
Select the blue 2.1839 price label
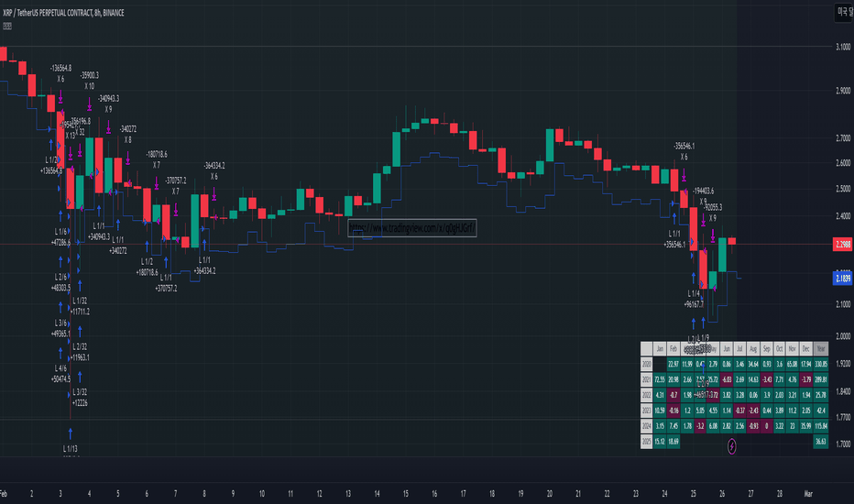point(843,279)
